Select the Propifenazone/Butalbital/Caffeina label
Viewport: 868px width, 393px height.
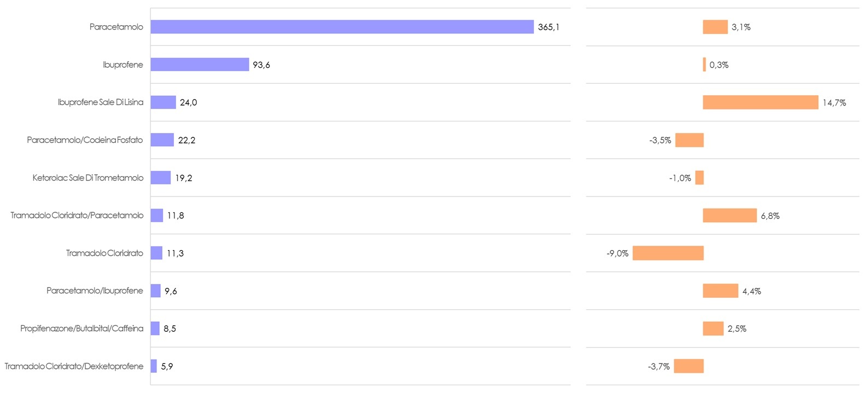tap(82, 328)
